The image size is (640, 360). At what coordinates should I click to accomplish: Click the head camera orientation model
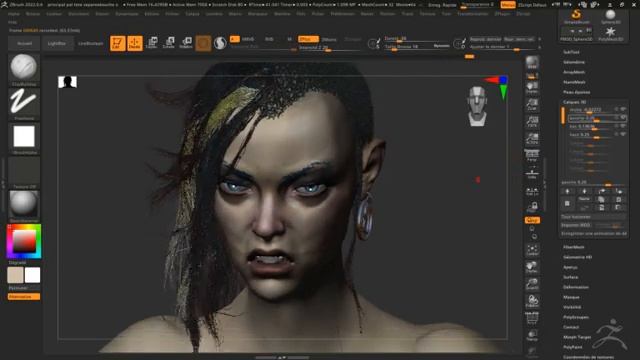(x=477, y=106)
